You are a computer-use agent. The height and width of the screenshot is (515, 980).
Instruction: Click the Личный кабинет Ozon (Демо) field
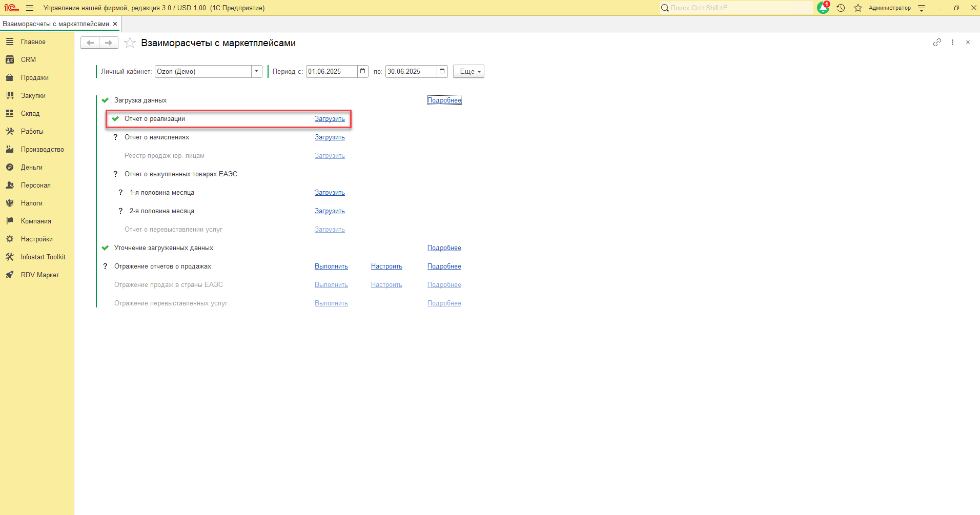click(x=203, y=71)
